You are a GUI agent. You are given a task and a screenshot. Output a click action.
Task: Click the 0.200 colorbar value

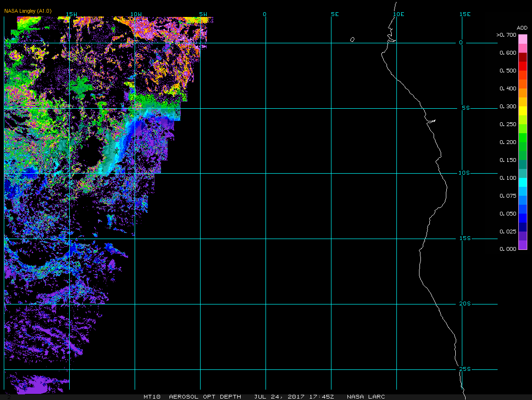click(x=508, y=142)
